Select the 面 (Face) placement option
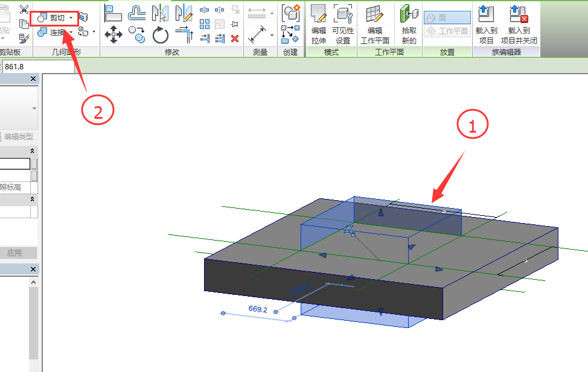The width and height of the screenshot is (588, 372). click(x=447, y=17)
